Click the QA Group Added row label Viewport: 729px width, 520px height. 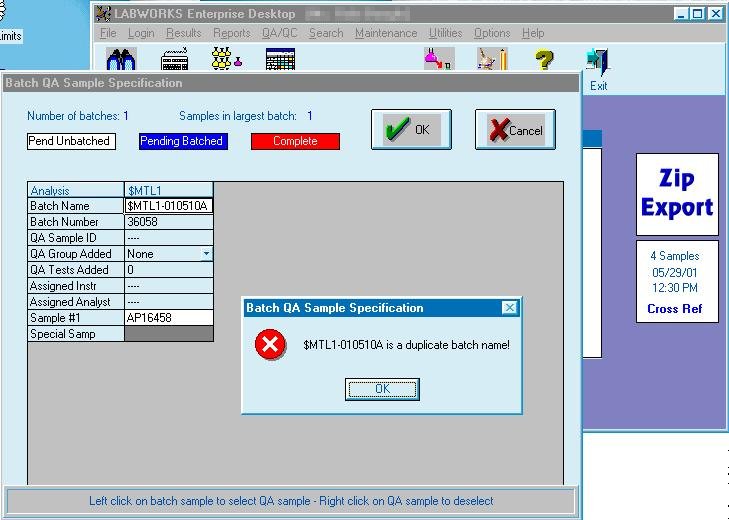click(76, 253)
